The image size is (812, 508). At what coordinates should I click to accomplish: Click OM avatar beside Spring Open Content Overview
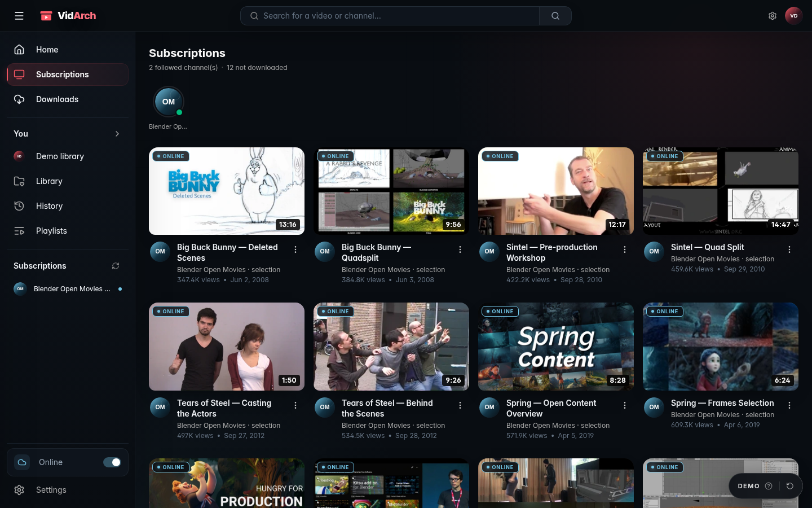click(489, 408)
